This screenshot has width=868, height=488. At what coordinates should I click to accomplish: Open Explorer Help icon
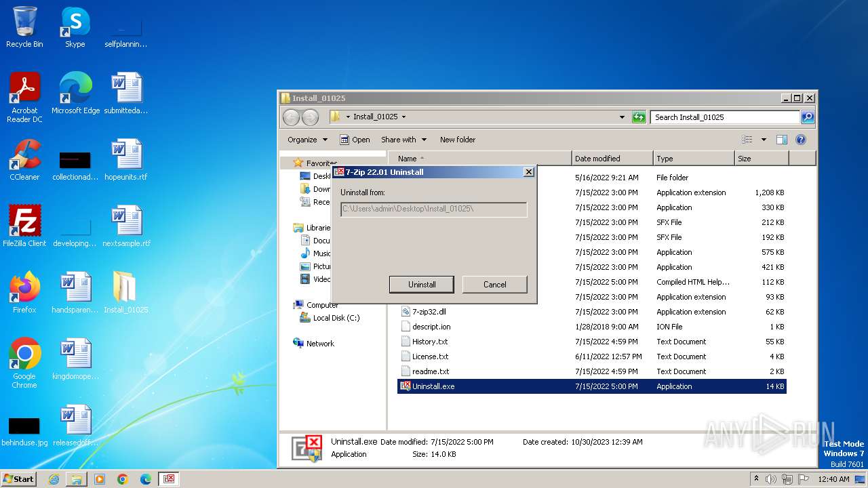(x=800, y=140)
